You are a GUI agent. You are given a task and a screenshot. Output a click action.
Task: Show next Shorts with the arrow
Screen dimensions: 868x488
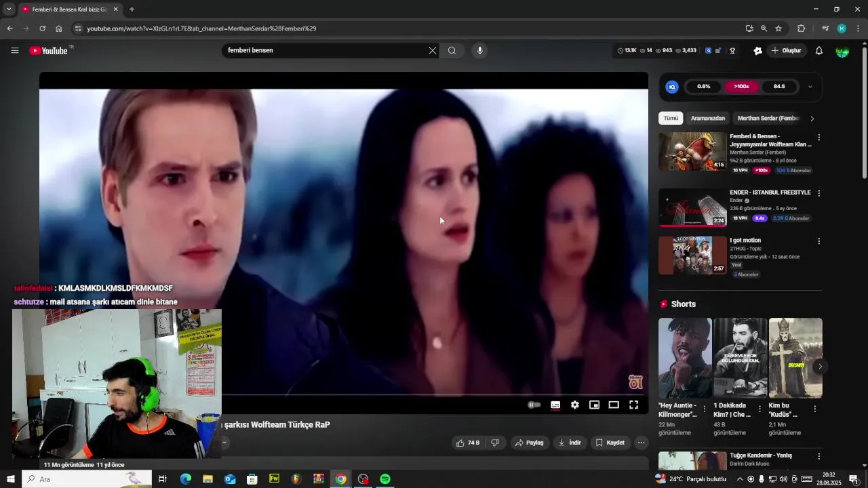(820, 367)
